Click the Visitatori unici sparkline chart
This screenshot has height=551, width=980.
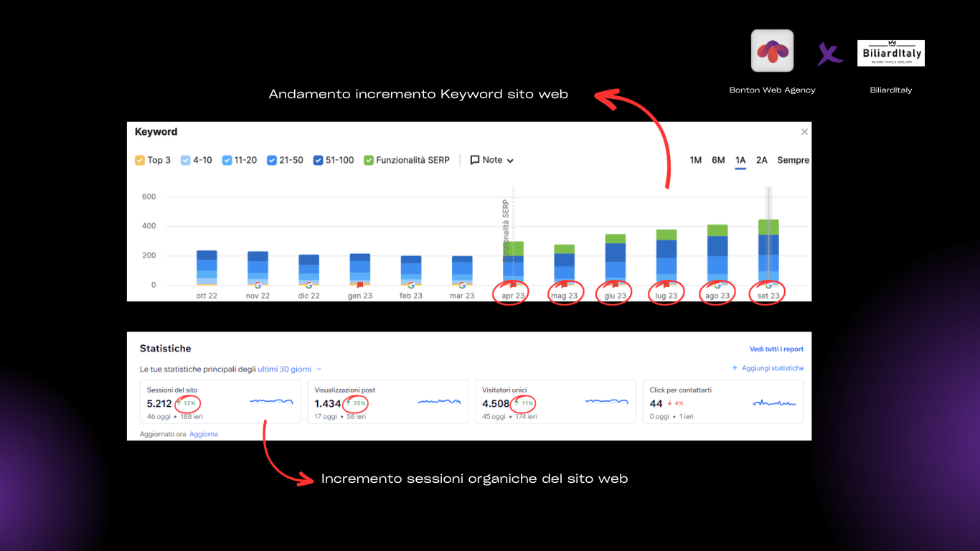point(607,402)
